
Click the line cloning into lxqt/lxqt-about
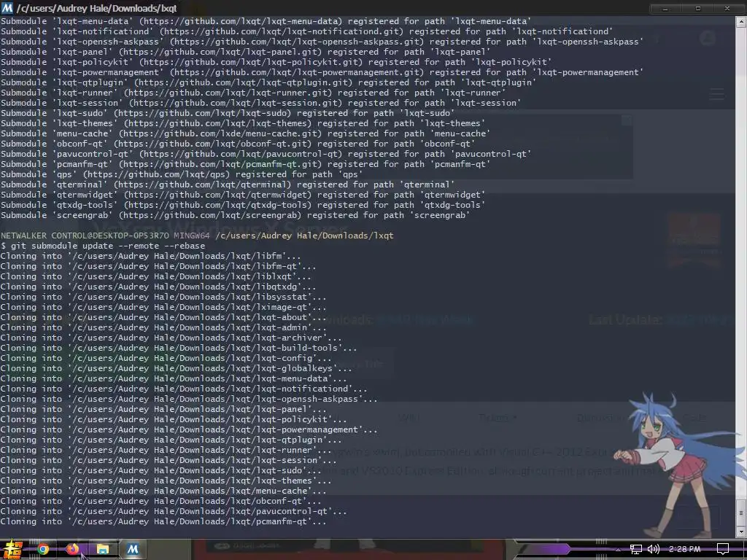point(163,317)
